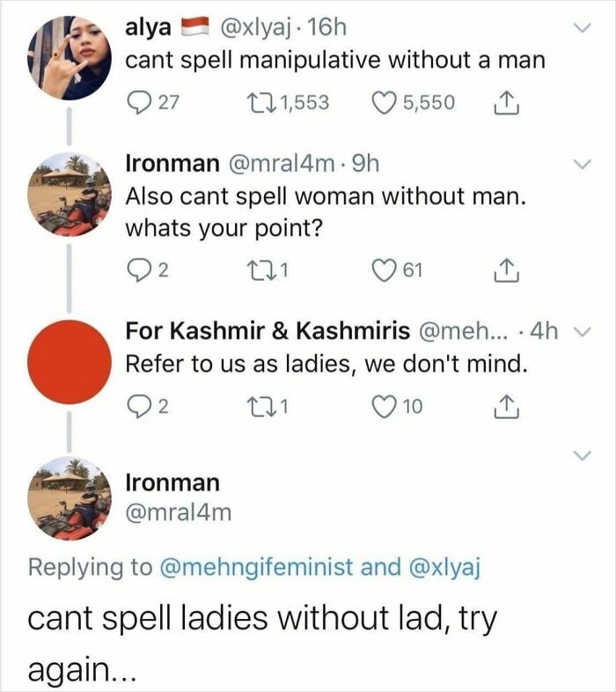Open options chevron on Ironman's 9h tweet

pyautogui.click(x=582, y=164)
